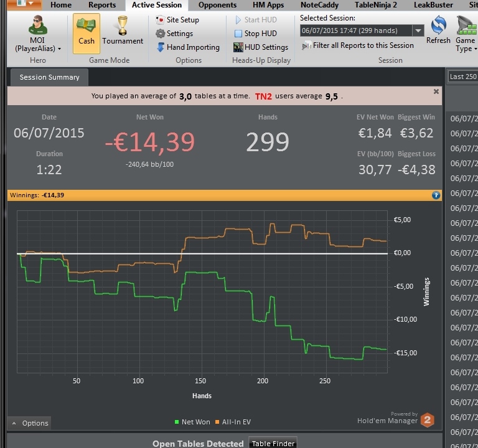Screen dimensions: 478x448
Task: Click the Biggest Win value €3,62
Action: (416, 133)
